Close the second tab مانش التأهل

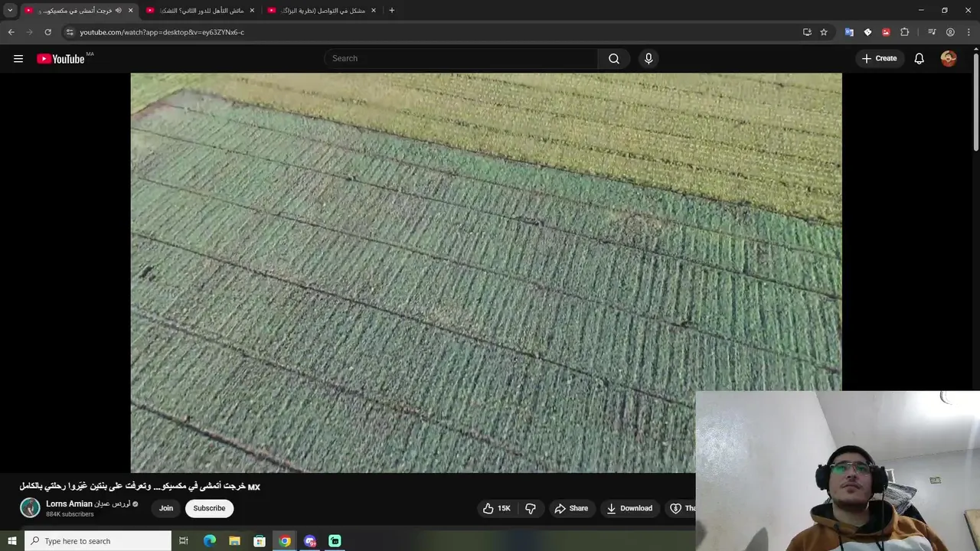(252, 11)
